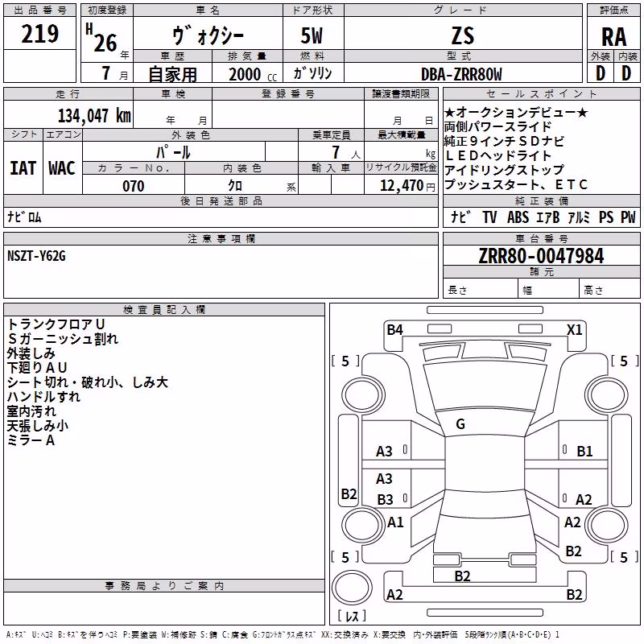Click the 注意事項欄 header
644x644 pixels.
click(221, 238)
